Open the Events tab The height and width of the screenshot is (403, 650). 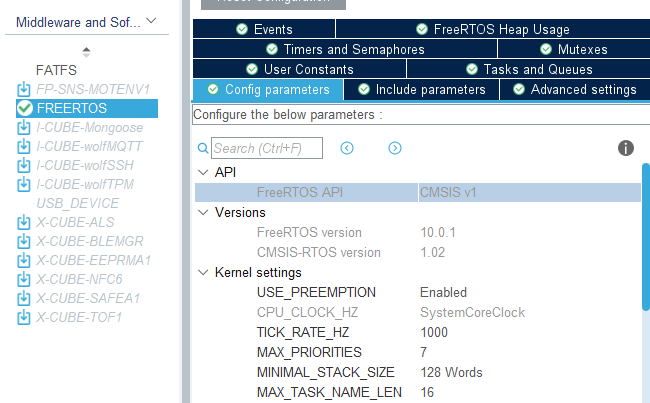(264, 29)
